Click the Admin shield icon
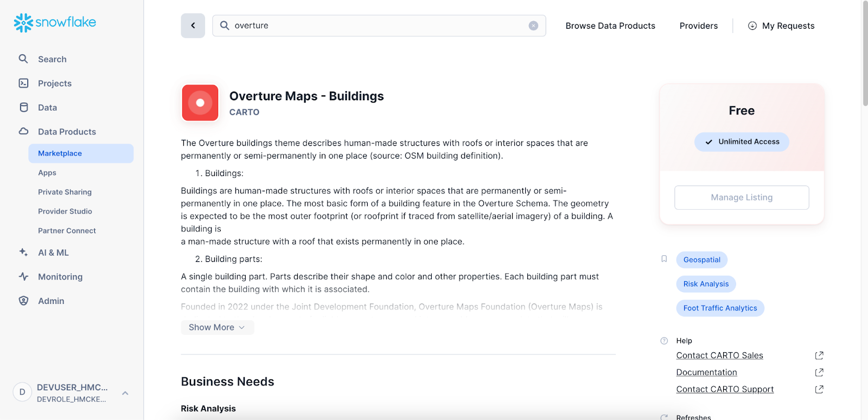The height and width of the screenshot is (420, 868). (x=23, y=301)
